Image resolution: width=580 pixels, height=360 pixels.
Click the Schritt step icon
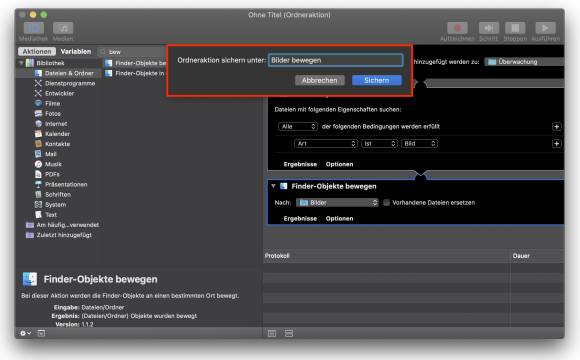(x=489, y=28)
